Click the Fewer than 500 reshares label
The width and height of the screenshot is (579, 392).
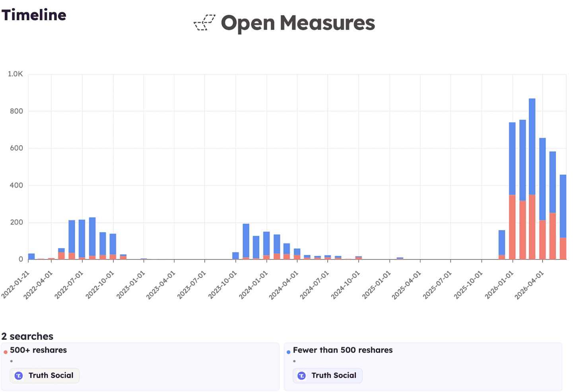tap(343, 350)
